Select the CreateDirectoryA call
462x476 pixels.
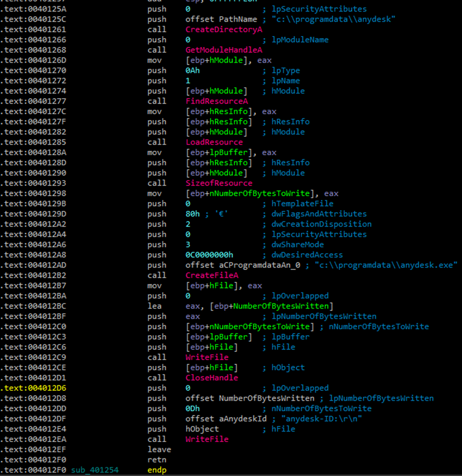pyautogui.click(x=224, y=29)
